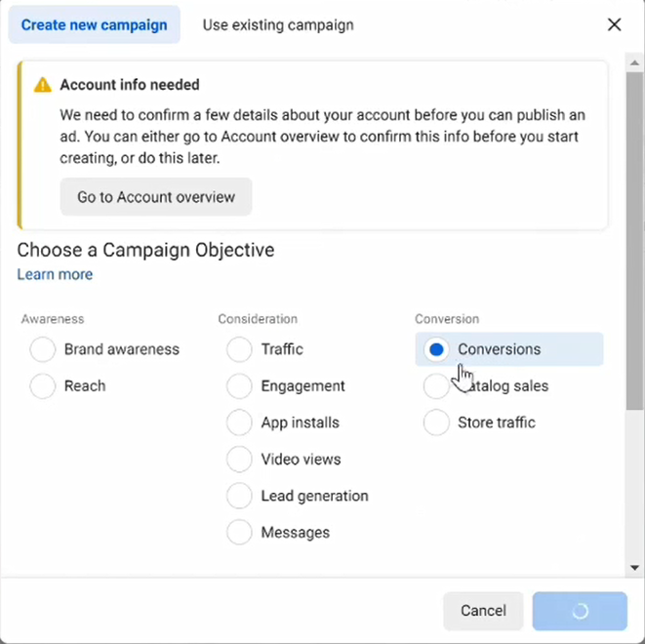This screenshot has width=645, height=644.
Task: Switch to Use existing campaign tab
Action: 278,24
